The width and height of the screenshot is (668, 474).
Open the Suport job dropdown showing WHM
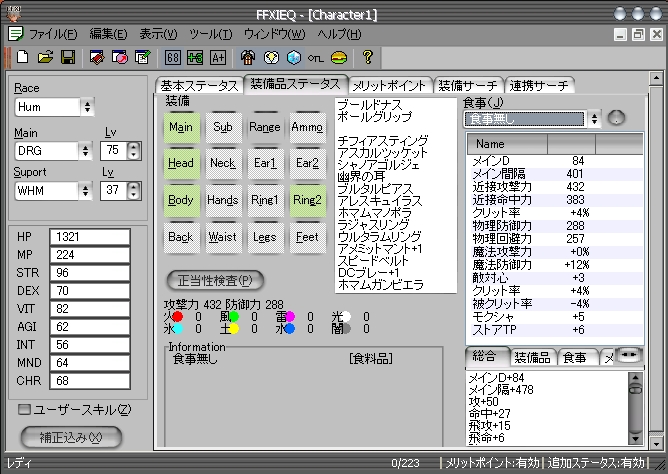click(x=54, y=191)
